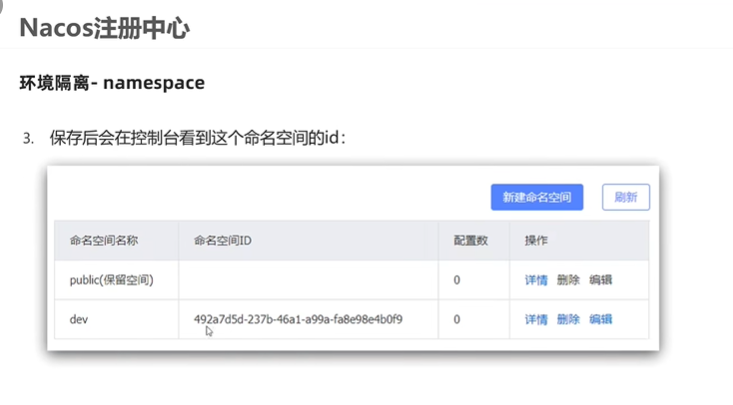Click the public(保留空间) name cell
733x405 pixels.
click(x=116, y=280)
